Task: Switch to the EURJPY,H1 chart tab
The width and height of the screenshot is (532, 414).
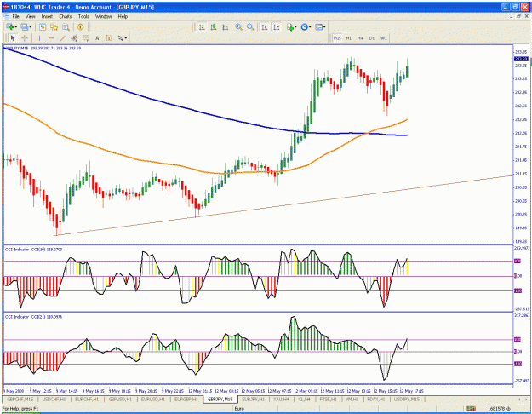Action: click(253, 399)
